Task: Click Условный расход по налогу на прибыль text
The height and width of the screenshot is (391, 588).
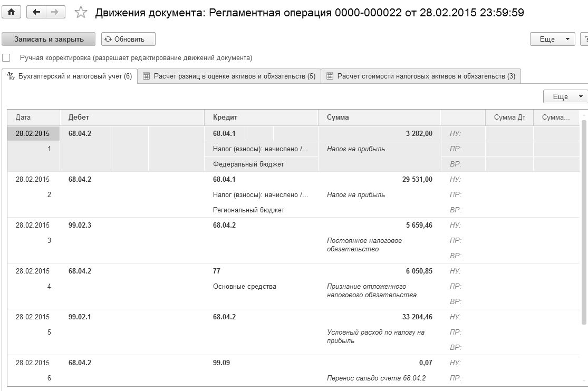Action: click(375, 336)
